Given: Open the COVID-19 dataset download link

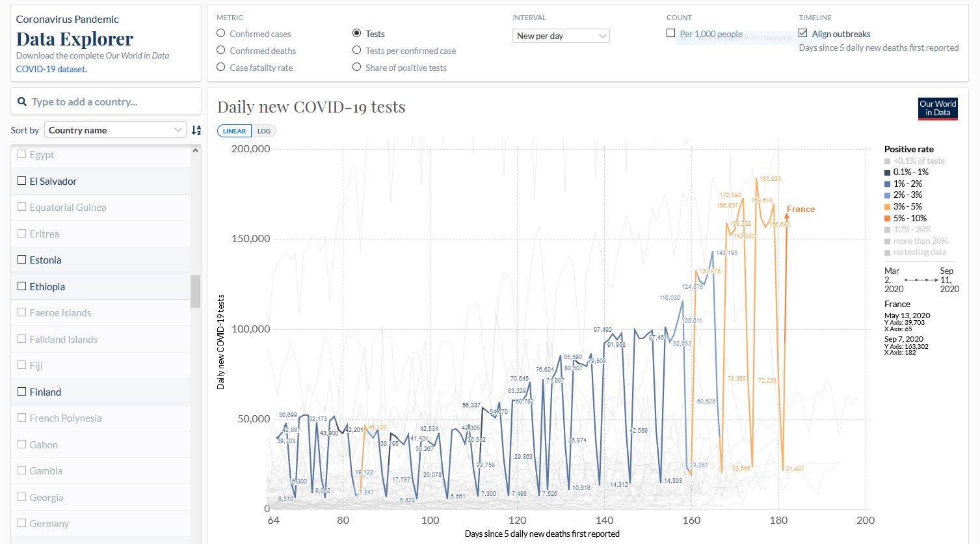Looking at the screenshot, I should point(51,69).
